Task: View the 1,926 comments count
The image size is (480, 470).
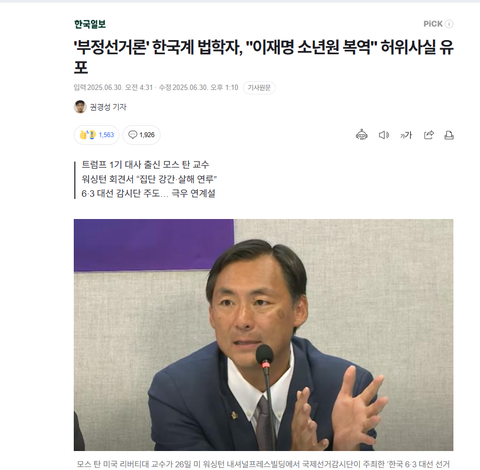Action: [x=147, y=135]
